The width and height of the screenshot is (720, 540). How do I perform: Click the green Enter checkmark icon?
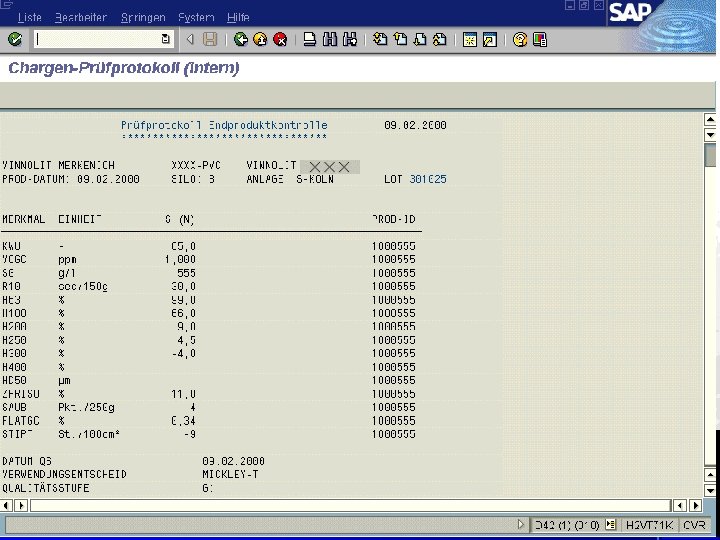15,39
